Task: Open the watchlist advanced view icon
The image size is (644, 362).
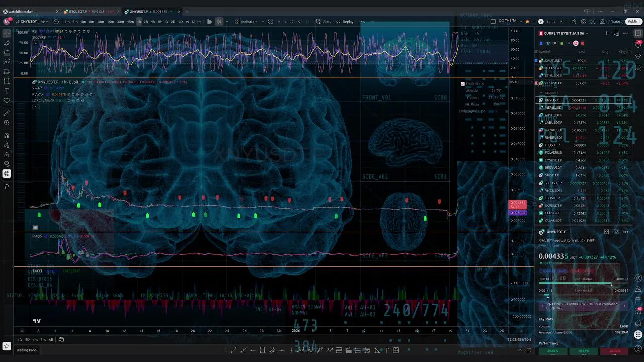Action: pyautogui.click(x=616, y=33)
